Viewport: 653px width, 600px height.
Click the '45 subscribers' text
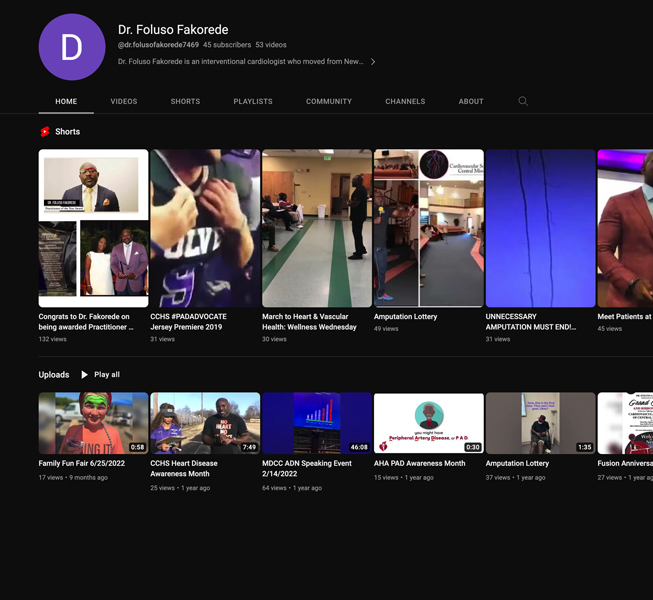pyautogui.click(x=227, y=45)
